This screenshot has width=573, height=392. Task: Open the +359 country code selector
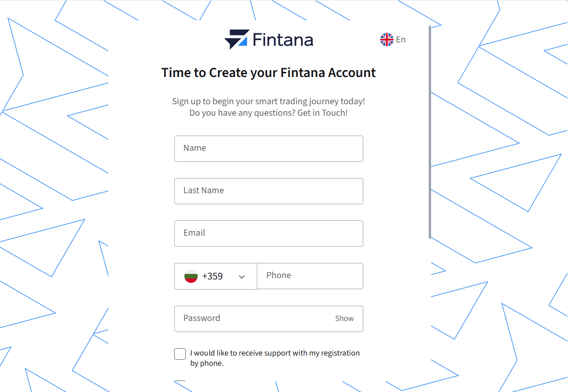tap(215, 276)
